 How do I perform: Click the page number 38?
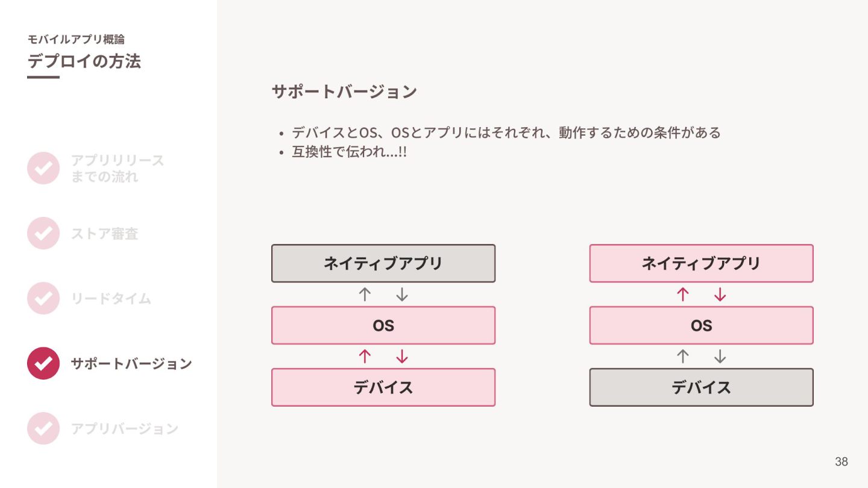click(x=841, y=462)
